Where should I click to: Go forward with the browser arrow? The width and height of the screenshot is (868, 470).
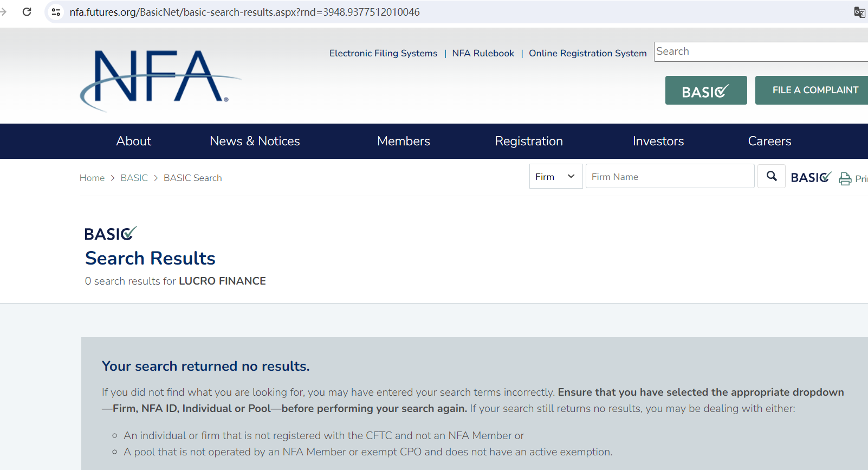(3, 12)
